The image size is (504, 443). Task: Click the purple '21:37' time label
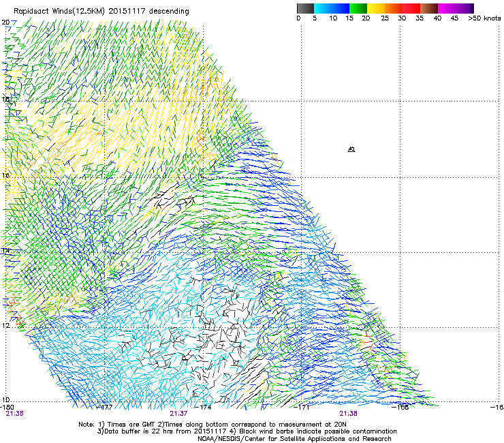[x=178, y=414]
